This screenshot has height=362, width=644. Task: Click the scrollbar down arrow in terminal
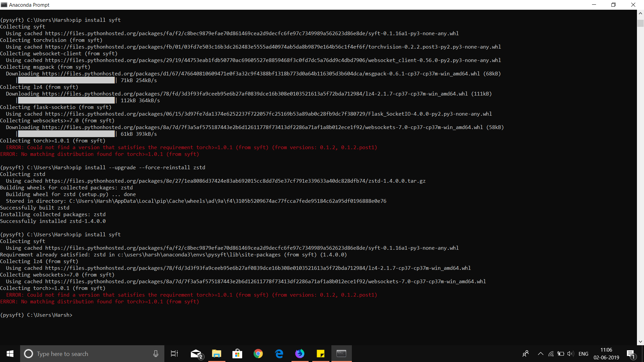(640, 342)
